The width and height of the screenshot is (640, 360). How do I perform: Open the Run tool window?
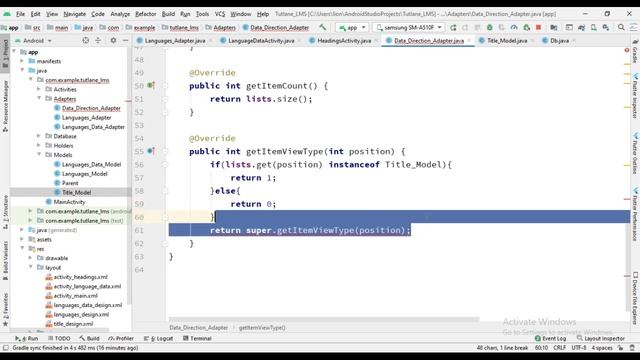(x=27, y=338)
